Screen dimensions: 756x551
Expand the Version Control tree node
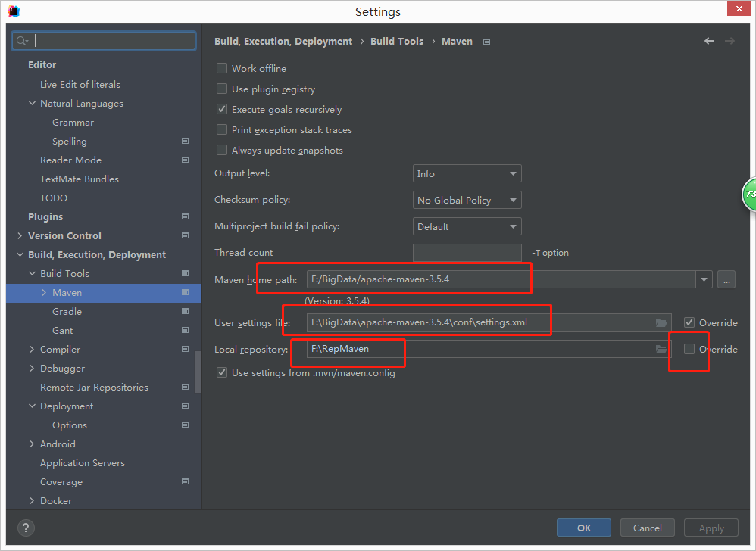[20, 235]
